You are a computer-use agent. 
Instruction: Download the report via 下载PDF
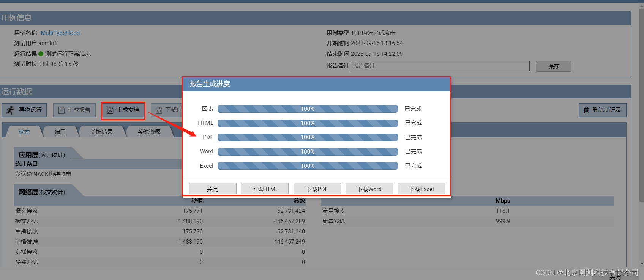317,189
